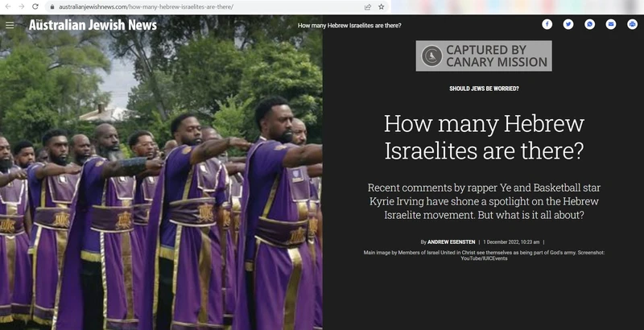This screenshot has height=330, width=644.
Task: Select the image caption mentioning YouTube/IUICEvents
Action: [x=484, y=256]
